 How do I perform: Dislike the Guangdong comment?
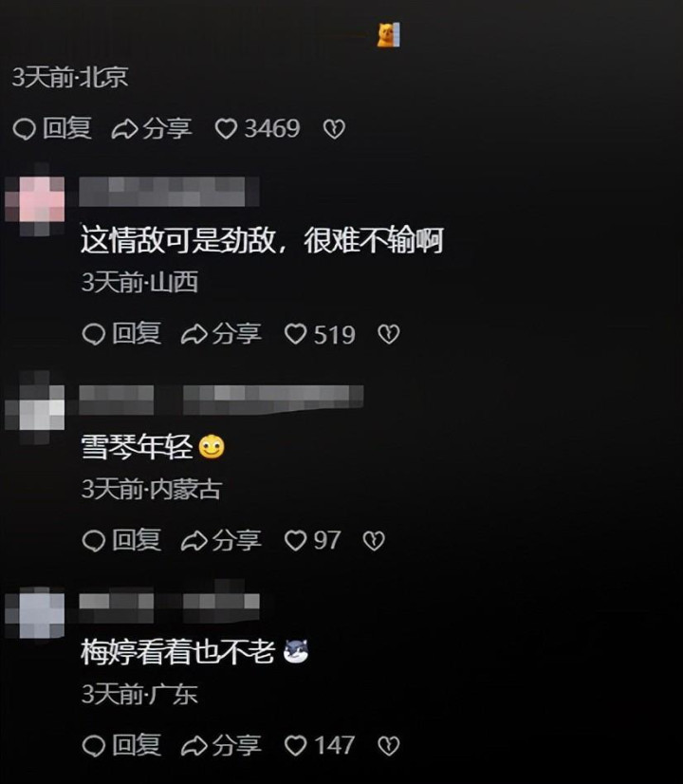[388, 745]
